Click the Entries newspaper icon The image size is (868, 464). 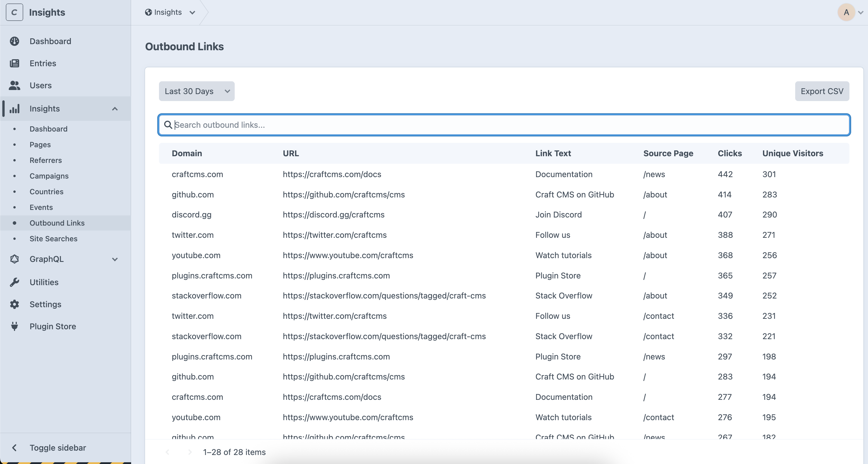pos(15,63)
